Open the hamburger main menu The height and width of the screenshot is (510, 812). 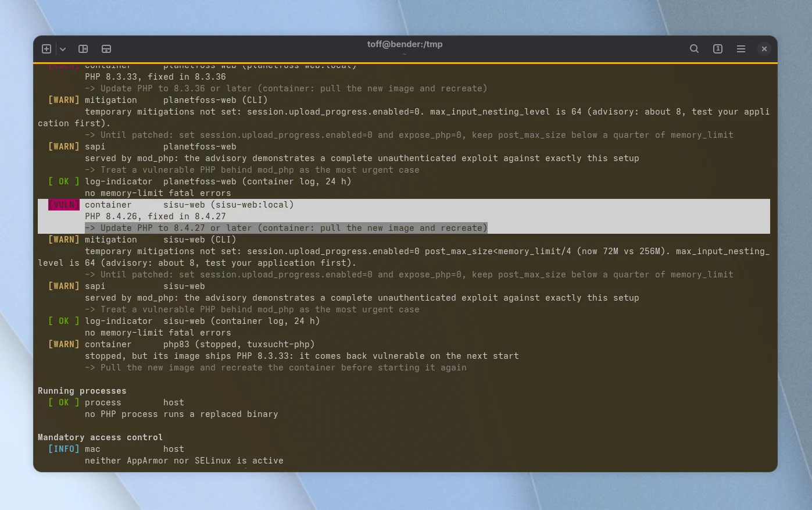coord(741,49)
